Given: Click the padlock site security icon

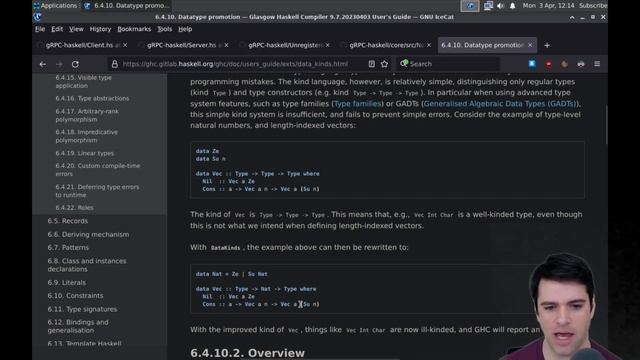Looking at the screenshot, I should [x=115, y=64].
